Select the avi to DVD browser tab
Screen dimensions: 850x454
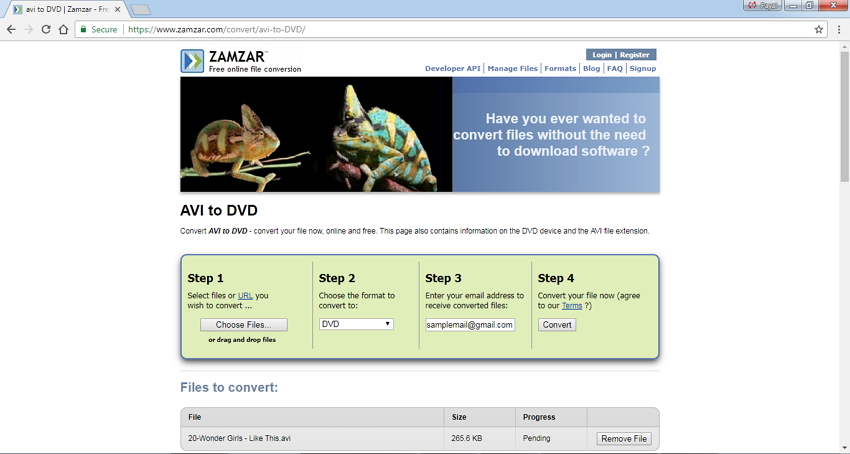[x=65, y=9]
